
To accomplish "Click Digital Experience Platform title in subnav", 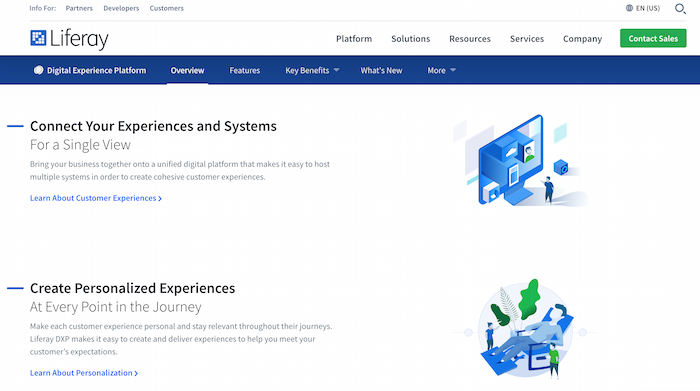I will pos(96,71).
